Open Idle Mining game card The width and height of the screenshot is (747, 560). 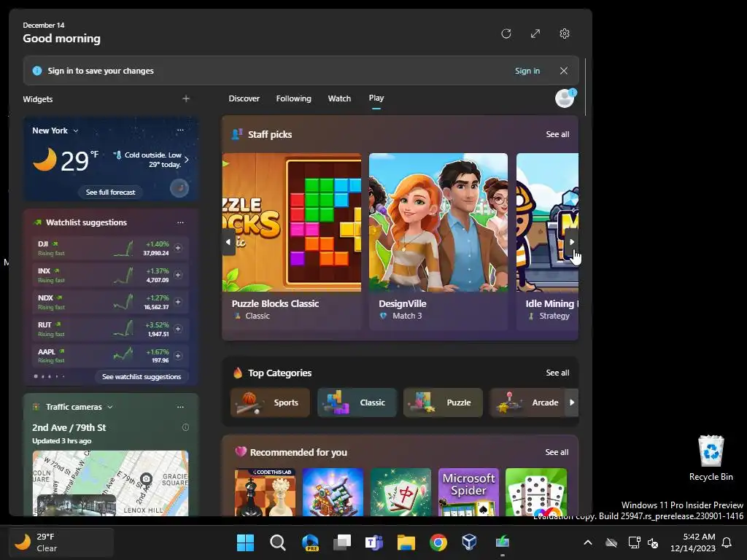click(547, 241)
